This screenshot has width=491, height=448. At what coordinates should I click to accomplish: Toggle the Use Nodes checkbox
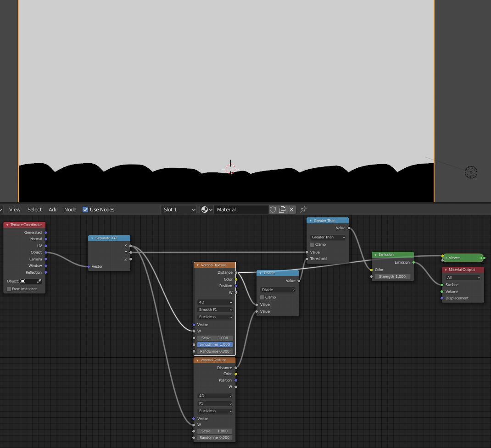tap(85, 210)
